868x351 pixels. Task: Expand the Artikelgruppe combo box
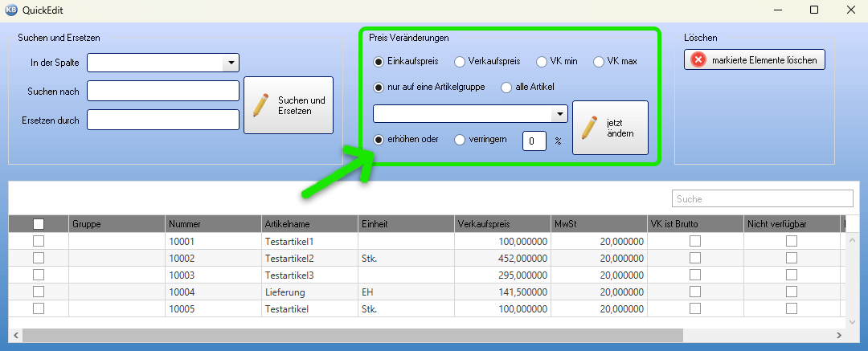[559, 114]
